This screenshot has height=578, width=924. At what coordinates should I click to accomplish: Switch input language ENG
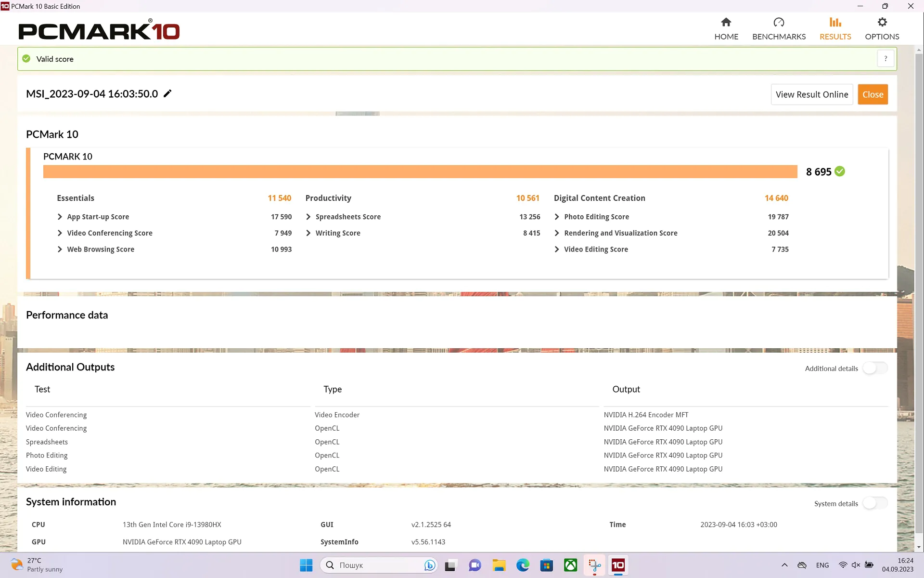822,565
